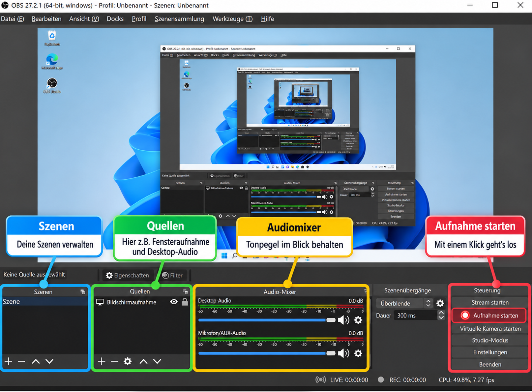Toggle visibility eye of Bildschirmaufnahme
532x392 pixels.
click(174, 302)
